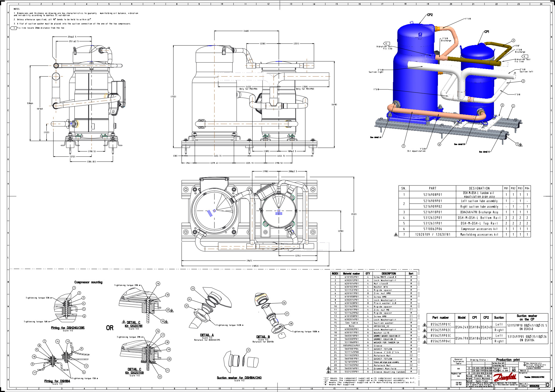555x392 pixels.
Task: Click 'Suction washer for DSH184/240' caption
Action: [x=239, y=378]
